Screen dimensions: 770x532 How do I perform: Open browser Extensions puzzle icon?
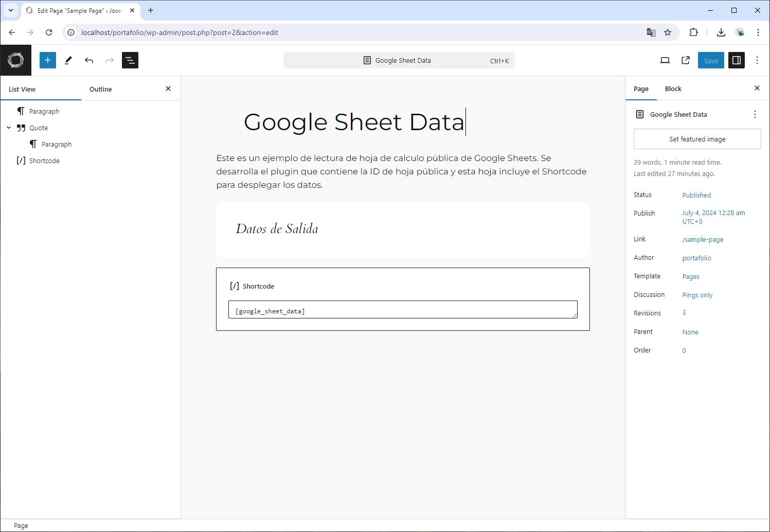click(x=694, y=32)
